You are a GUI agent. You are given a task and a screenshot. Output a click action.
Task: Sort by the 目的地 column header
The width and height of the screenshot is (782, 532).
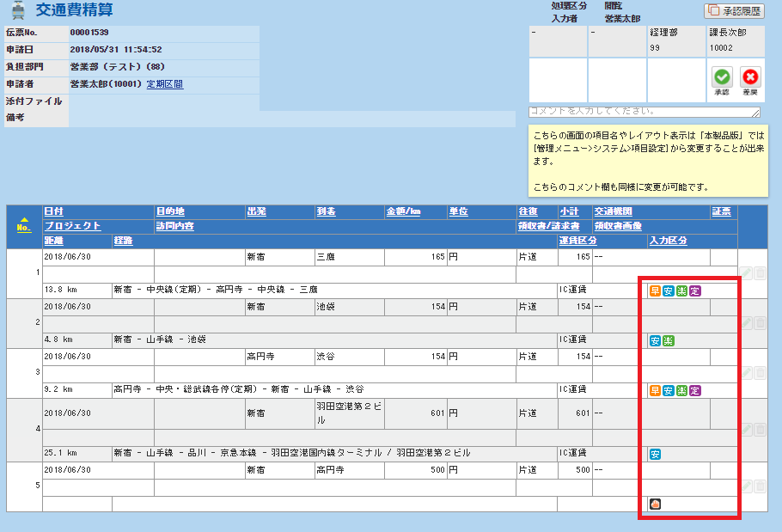[170, 211]
